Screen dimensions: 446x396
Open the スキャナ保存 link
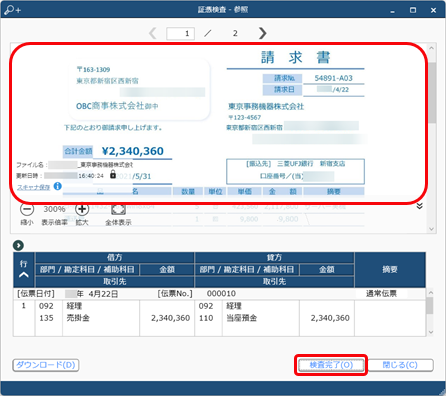pyautogui.click(x=33, y=187)
